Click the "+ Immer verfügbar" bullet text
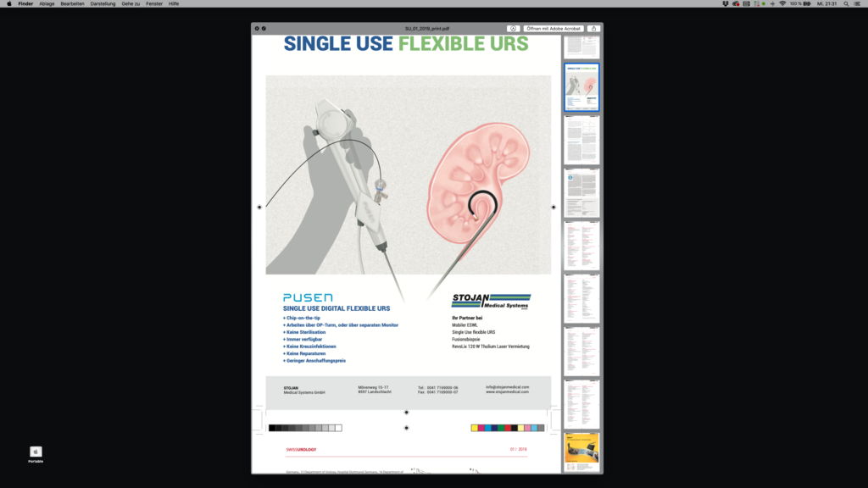The image size is (868, 488). tap(303, 340)
